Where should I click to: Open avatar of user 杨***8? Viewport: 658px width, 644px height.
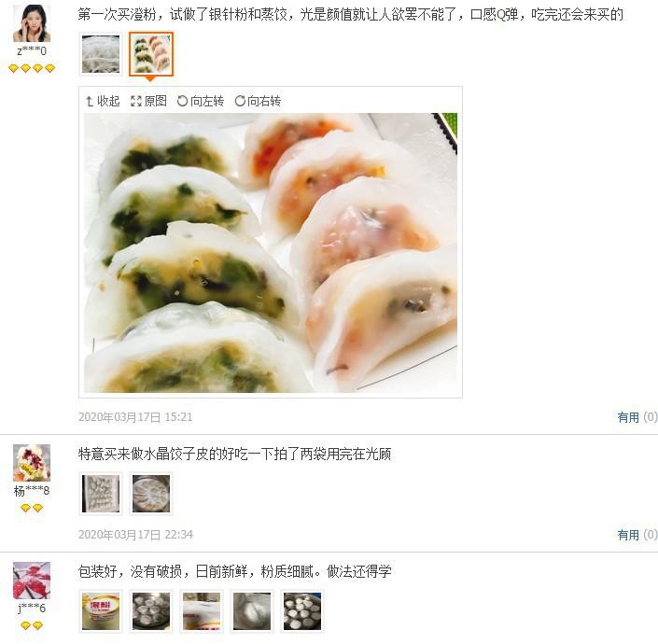[x=32, y=463]
